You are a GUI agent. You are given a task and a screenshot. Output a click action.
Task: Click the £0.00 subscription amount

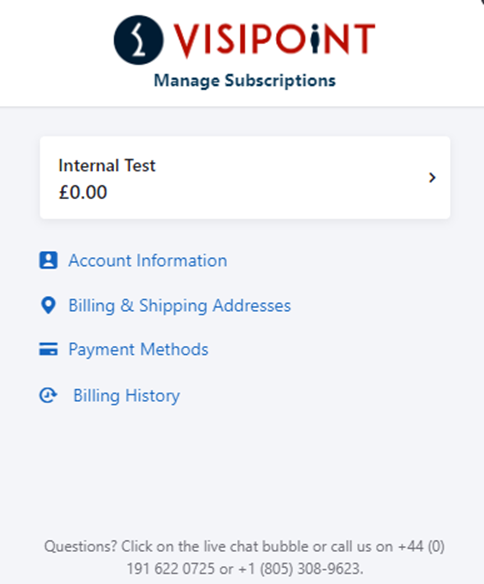pyautogui.click(x=83, y=192)
